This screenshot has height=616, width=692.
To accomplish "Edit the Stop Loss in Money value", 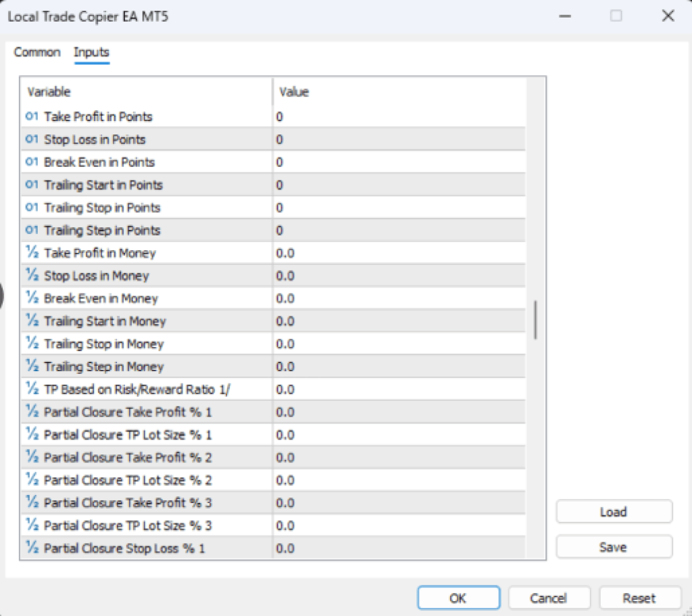I will 399,276.
